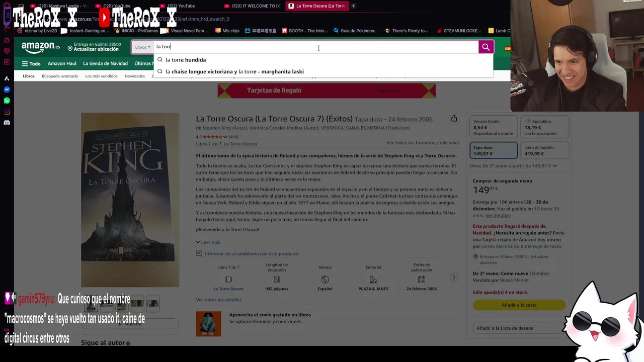The height and width of the screenshot is (362, 644).
Task: Open Books Market seller link
Action: 515,280
